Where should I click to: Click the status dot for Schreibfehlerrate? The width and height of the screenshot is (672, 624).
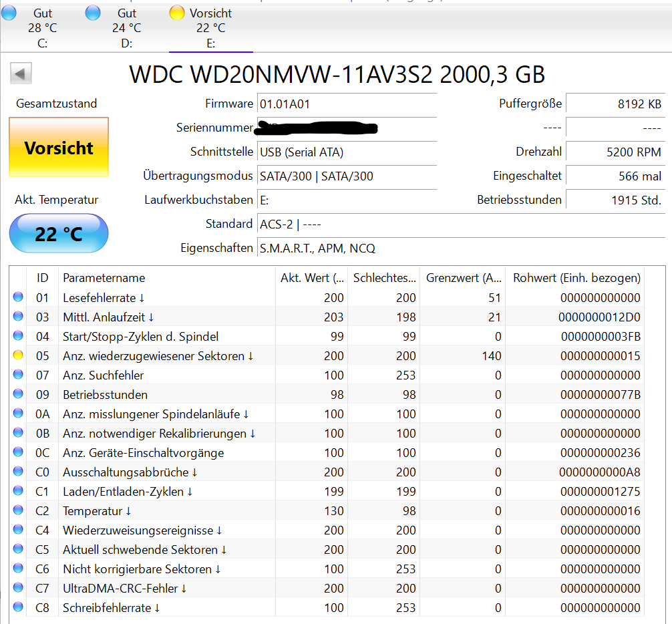coord(18,607)
